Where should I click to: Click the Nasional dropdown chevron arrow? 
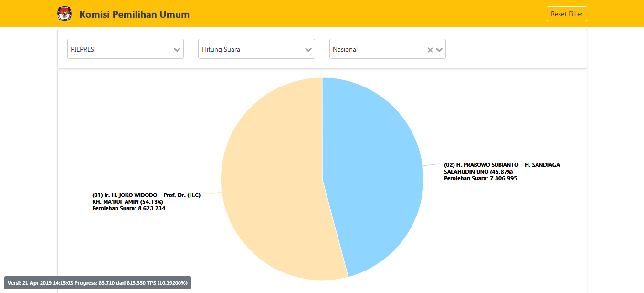439,50
